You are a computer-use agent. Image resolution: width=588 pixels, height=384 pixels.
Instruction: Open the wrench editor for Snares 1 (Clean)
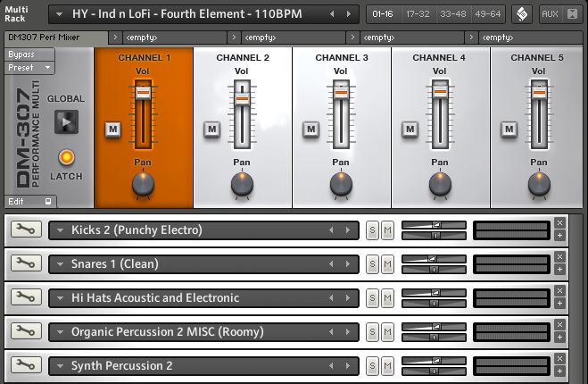pos(26,263)
